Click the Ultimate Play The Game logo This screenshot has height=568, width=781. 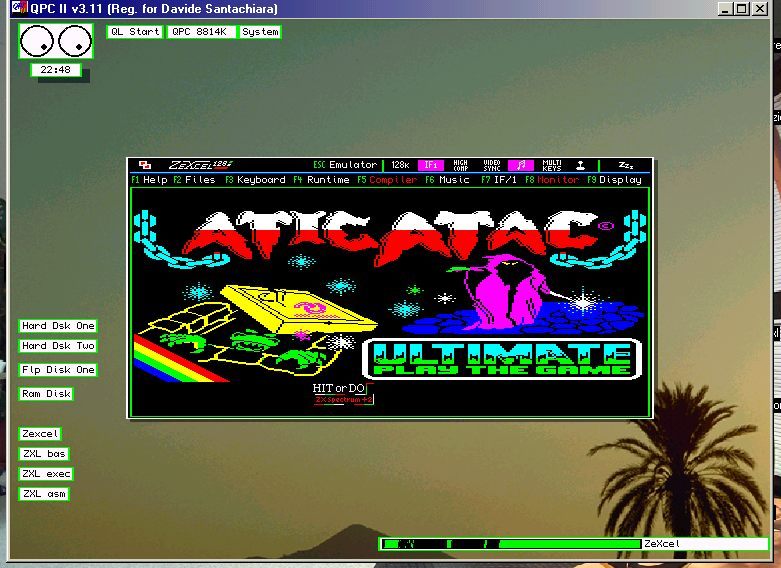point(502,359)
